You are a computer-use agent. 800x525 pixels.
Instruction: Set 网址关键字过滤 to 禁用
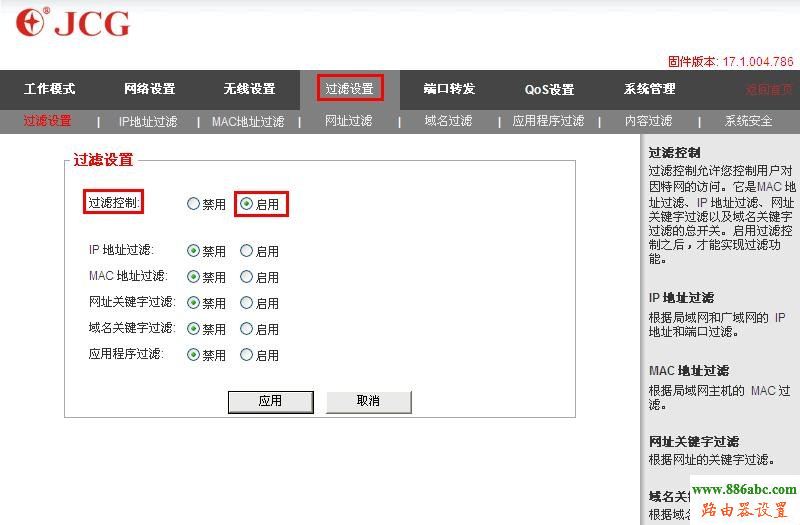point(193,303)
